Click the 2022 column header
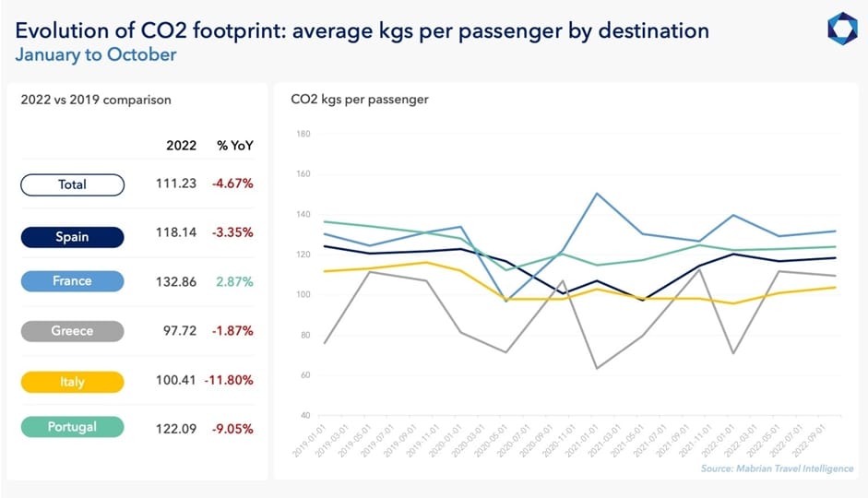The image size is (868, 498). click(x=181, y=146)
